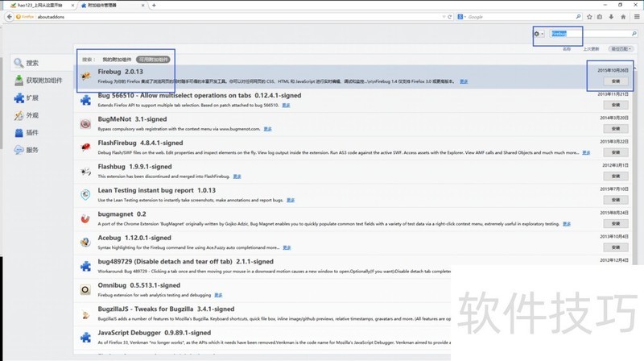Open the 更多 link for BugMeNot
Screen dimensions: 644x361
(x=268, y=129)
